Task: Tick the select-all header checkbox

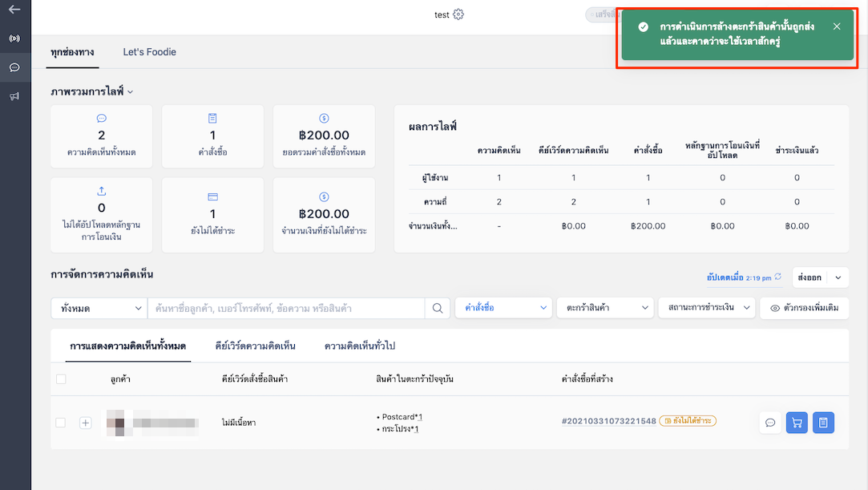Action: point(61,379)
